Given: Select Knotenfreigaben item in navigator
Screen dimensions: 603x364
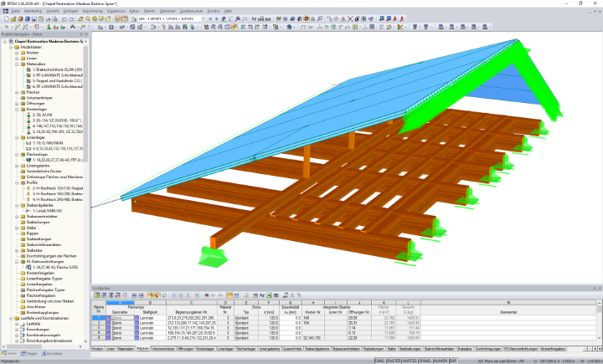Looking at the screenshot, I should [40, 273].
